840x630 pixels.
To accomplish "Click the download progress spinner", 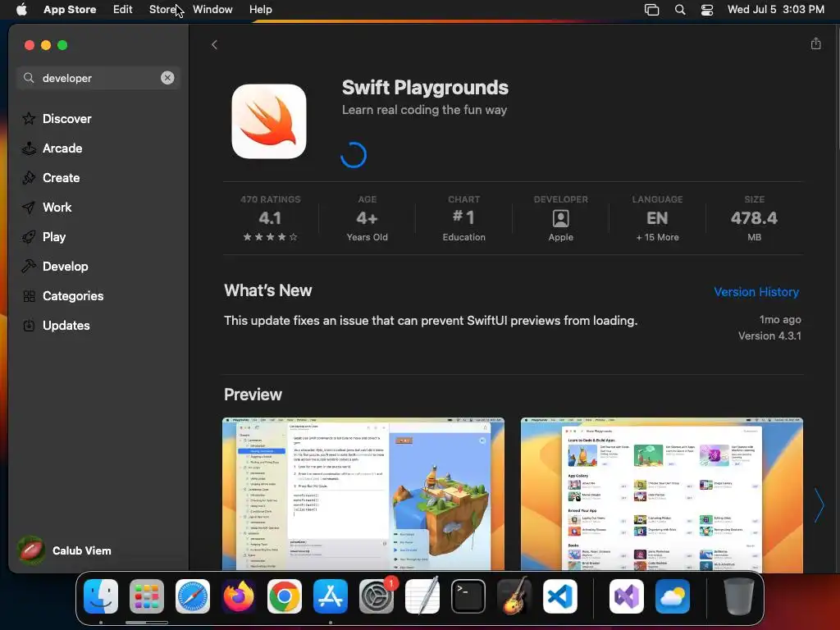I will [x=354, y=155].
